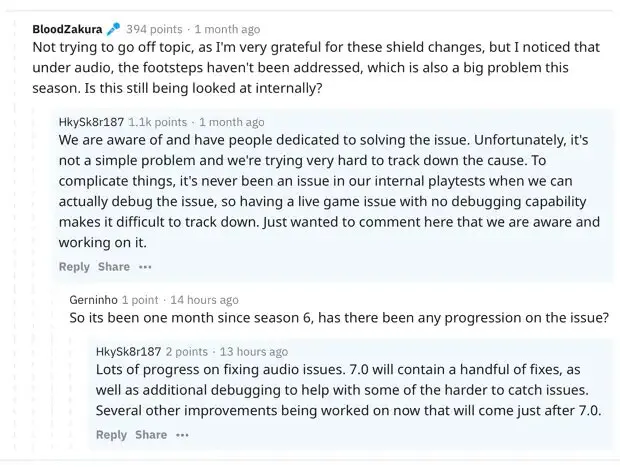Visit Gerninho's profile
The image size is (620, 467).
coord(93,300)
